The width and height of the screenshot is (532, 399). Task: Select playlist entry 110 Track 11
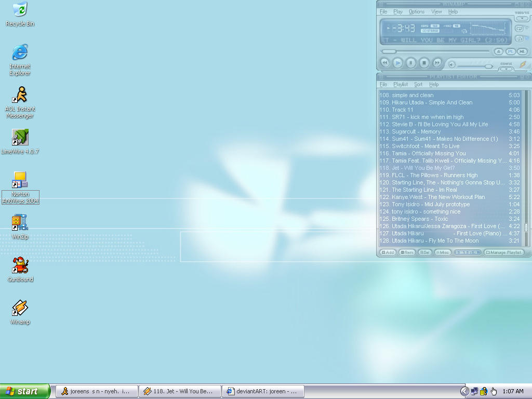(x=449, y=110)
